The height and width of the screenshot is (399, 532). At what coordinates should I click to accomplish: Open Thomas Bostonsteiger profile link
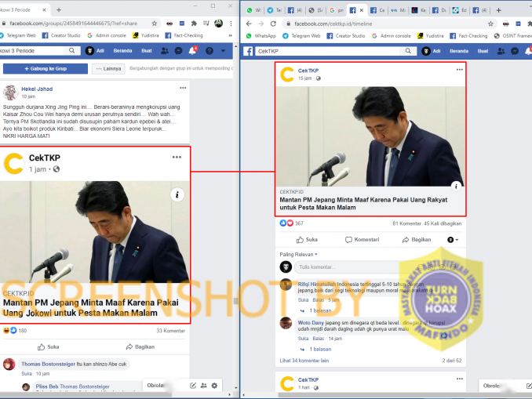(x=48, y=364)
